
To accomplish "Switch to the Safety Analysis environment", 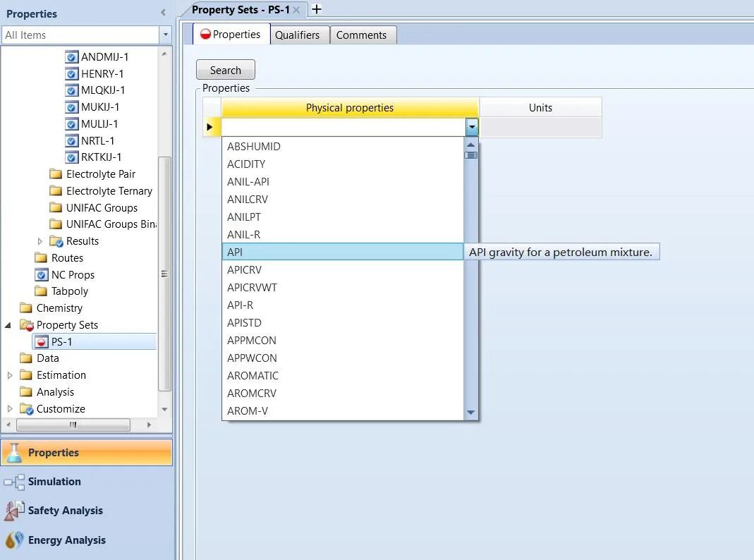I will (x=87, y=511).
